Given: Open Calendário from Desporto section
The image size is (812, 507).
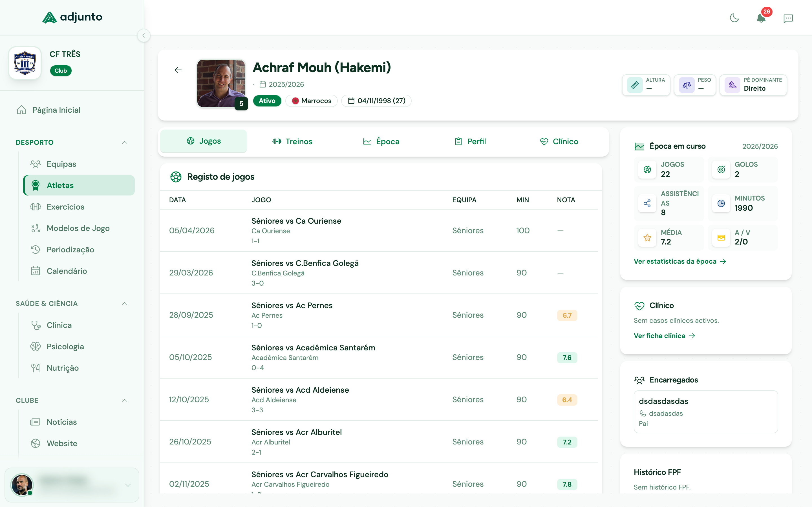Looking at the screenshot, I should (67, 271).
